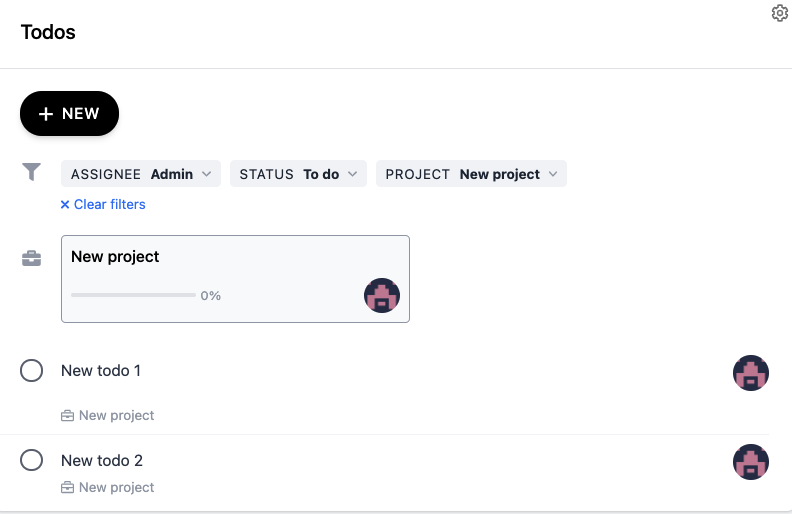This screenshot has width=792, height=514.
Task: Open the New project card title
Action: point(115,256)
